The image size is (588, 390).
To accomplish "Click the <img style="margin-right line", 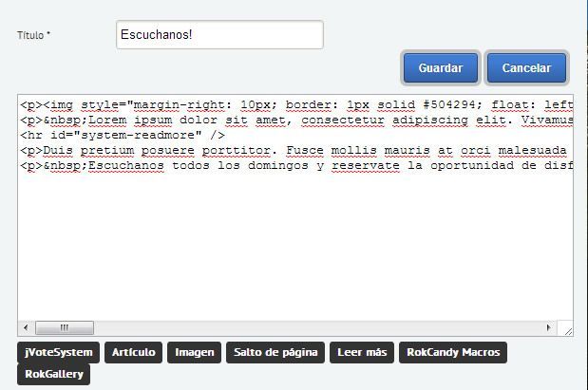I will pyautogui.click(x=296, y=105).
